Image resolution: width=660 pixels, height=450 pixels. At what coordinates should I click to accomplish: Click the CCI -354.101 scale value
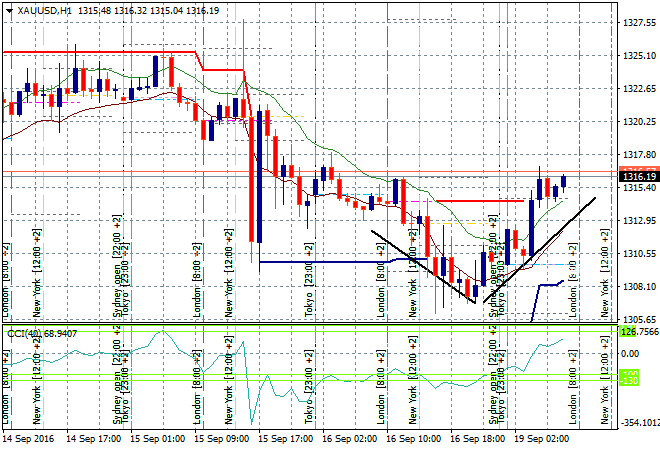(x=639, y=423)
